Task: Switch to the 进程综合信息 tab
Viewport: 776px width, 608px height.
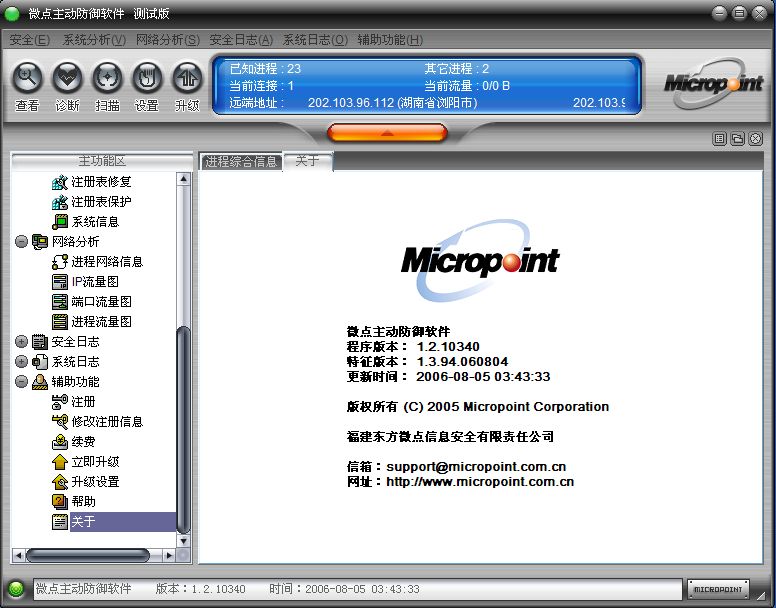Action: click(241, 162)
